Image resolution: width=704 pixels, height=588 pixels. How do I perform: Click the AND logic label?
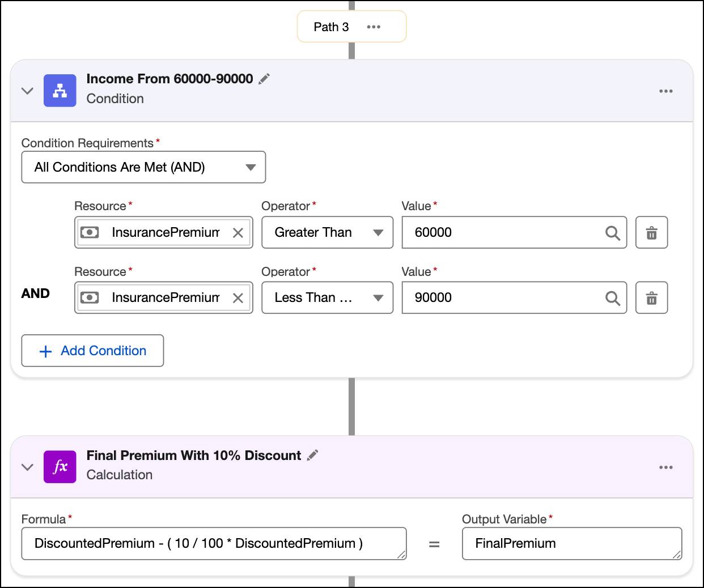click(x=36, y=293)
